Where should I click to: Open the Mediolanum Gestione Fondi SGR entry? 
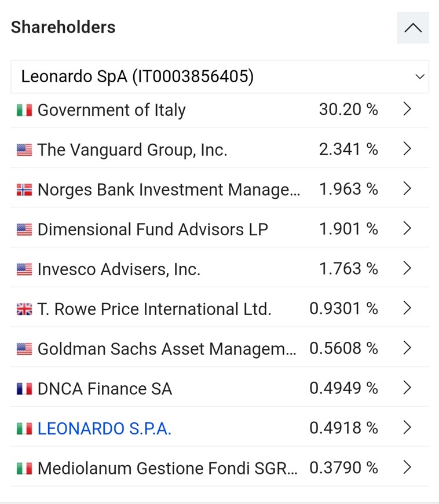167,468
